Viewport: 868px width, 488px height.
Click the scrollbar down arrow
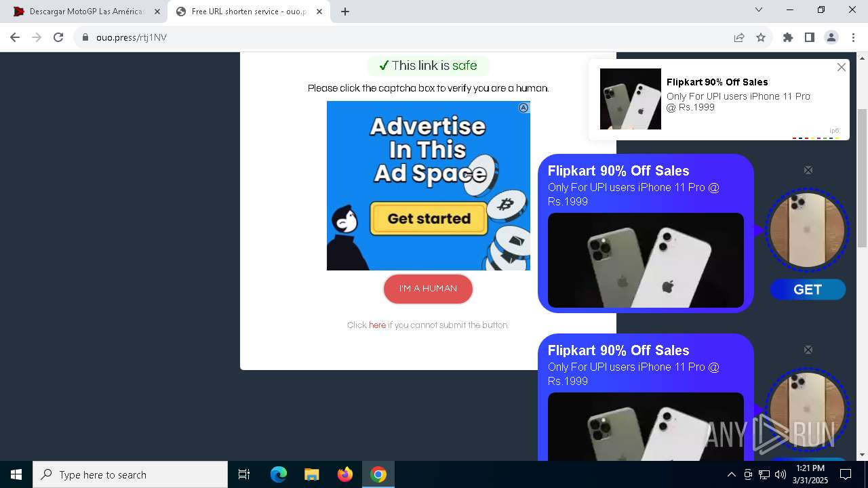pos(863,455)
